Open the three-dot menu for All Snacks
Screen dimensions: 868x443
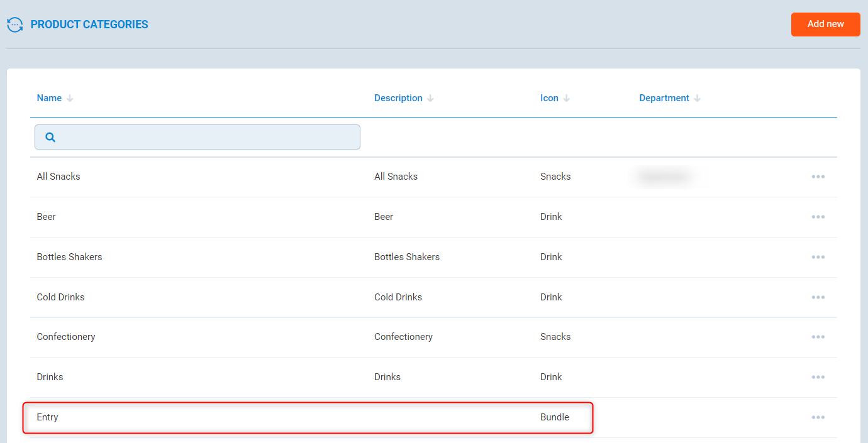coord(818,177)
